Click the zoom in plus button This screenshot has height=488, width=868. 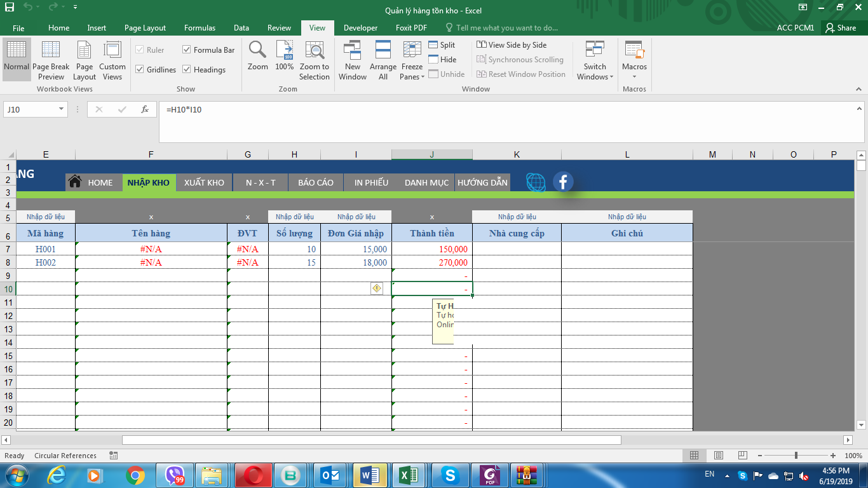pyautogui.click(x=832, y=456)
